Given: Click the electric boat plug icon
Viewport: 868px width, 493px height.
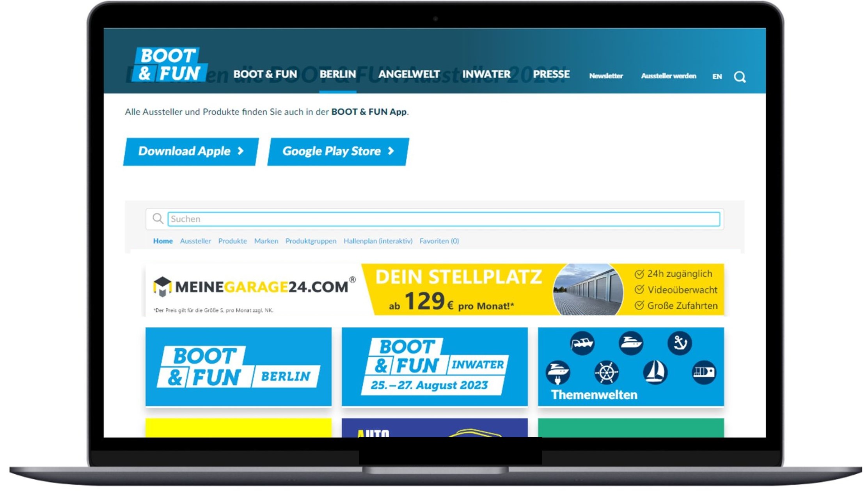Looking at the screenshot, I should coord(558,372).
